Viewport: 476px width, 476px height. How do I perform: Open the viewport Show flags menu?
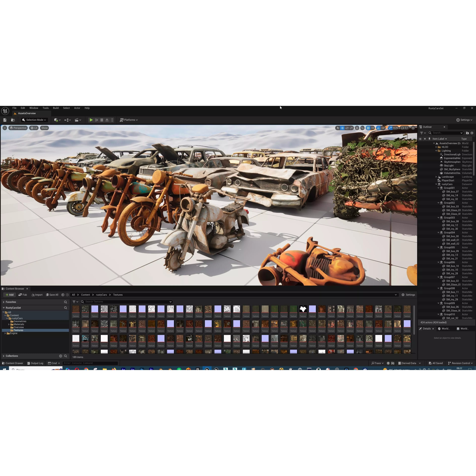click(44, 128)
